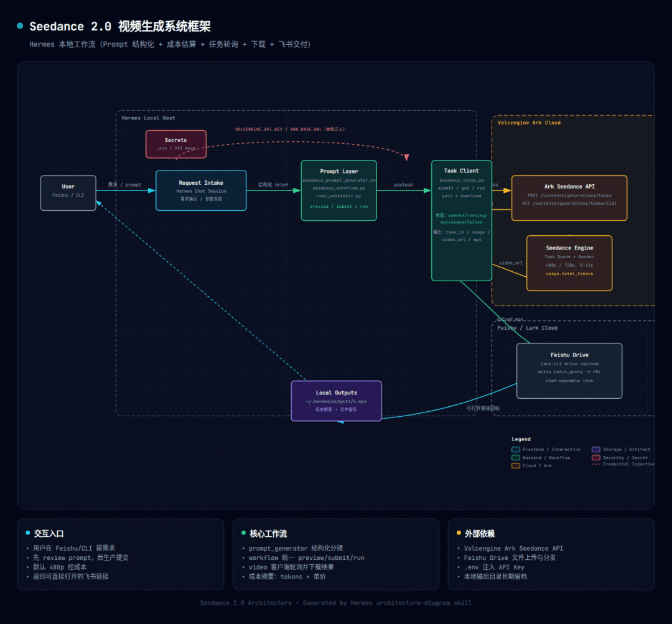Select the Cloud / Ark legend swatch
The width and height of the screenshot is (672, 624).
tap(515, 465)
